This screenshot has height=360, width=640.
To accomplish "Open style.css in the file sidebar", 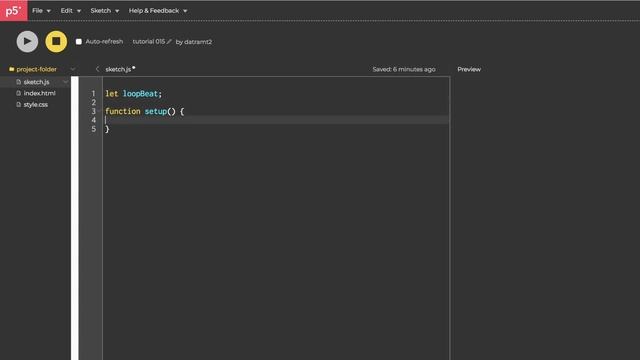I will click(36, 105).
